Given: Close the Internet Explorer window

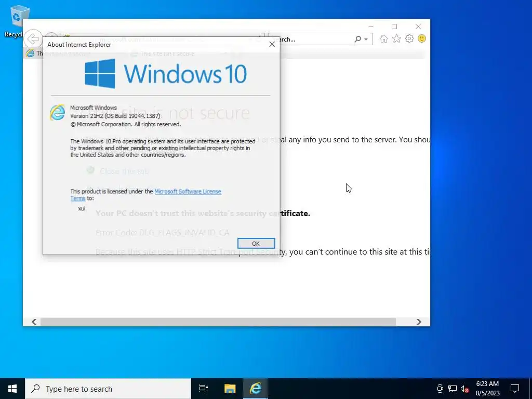Looking at the screenshot, I should pyautogui.click(x=418, y=26).
